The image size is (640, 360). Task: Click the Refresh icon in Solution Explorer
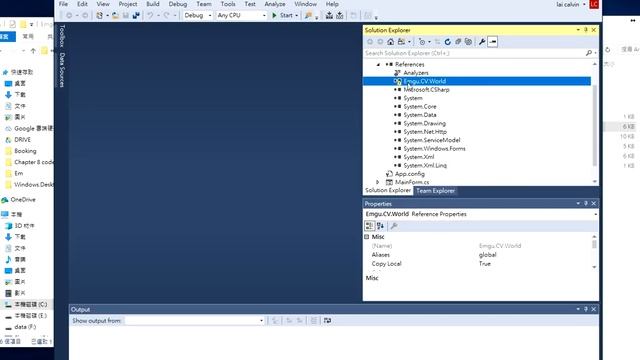click(x=447, y=42)
